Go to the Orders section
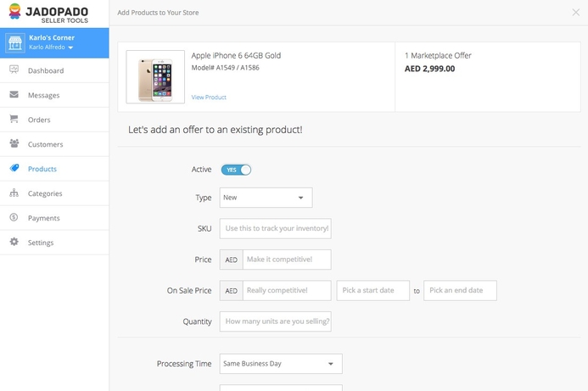Image resolution: width=588 pixels, height=391 pixels. pyautogui.click(x=54, y=120)
